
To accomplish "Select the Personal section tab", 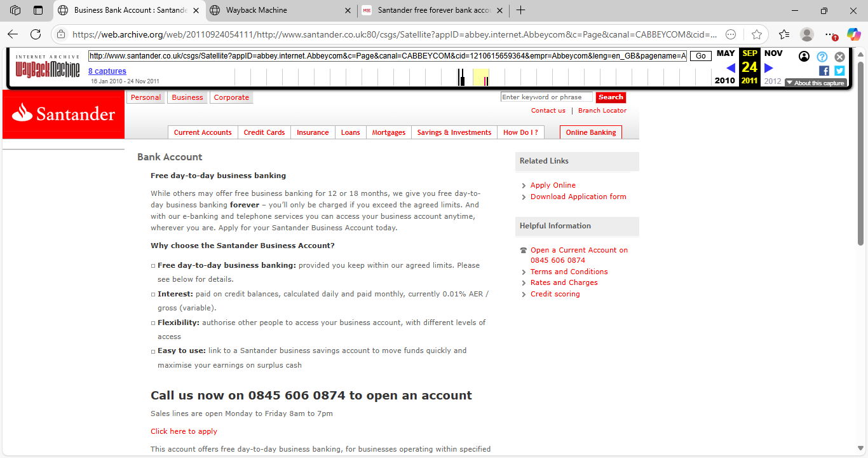I will point(146,97).
